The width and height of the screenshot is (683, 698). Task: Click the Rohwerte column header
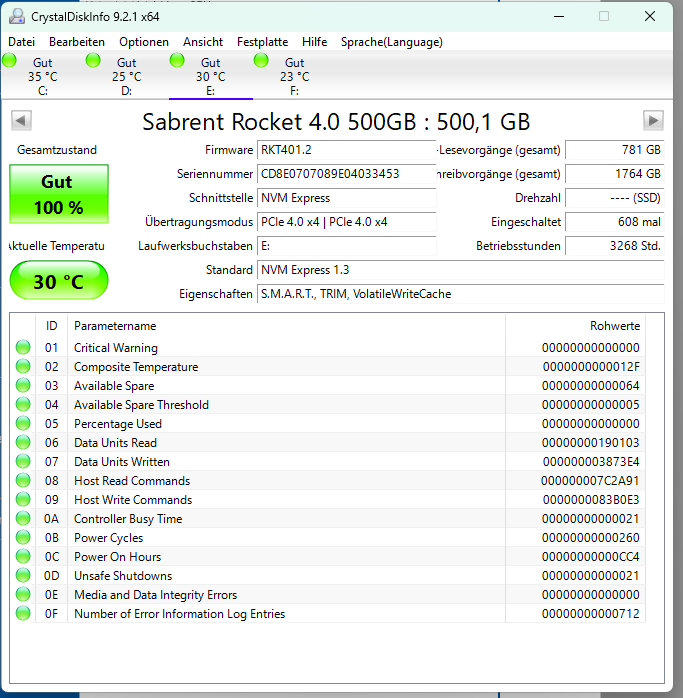(x=575, y=326)
